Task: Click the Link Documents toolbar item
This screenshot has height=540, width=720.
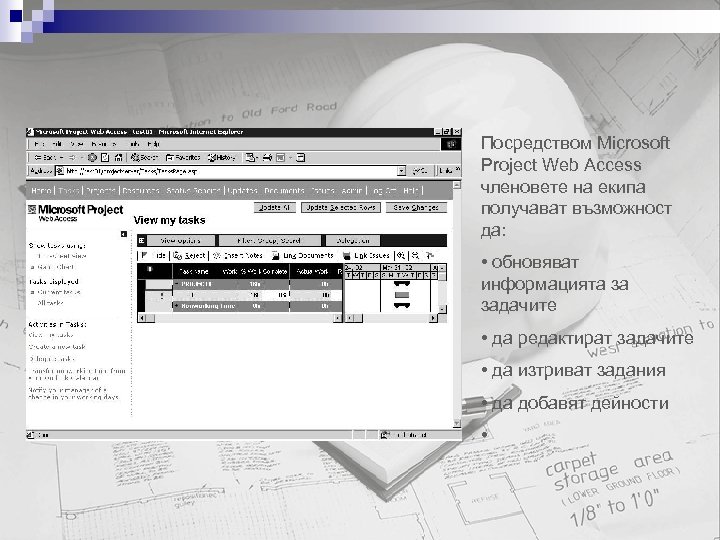Action: pos(303,256)
